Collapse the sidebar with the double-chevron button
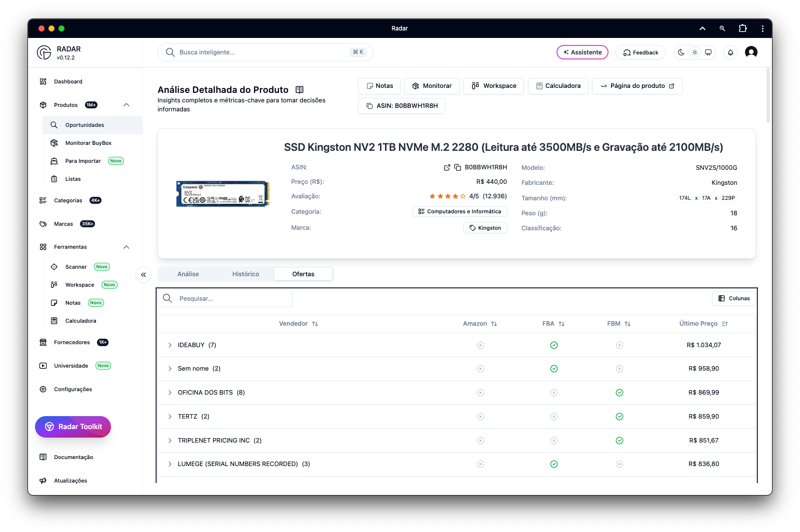Image resolution: width=800 pixels, height=532 pixels. 143,275
